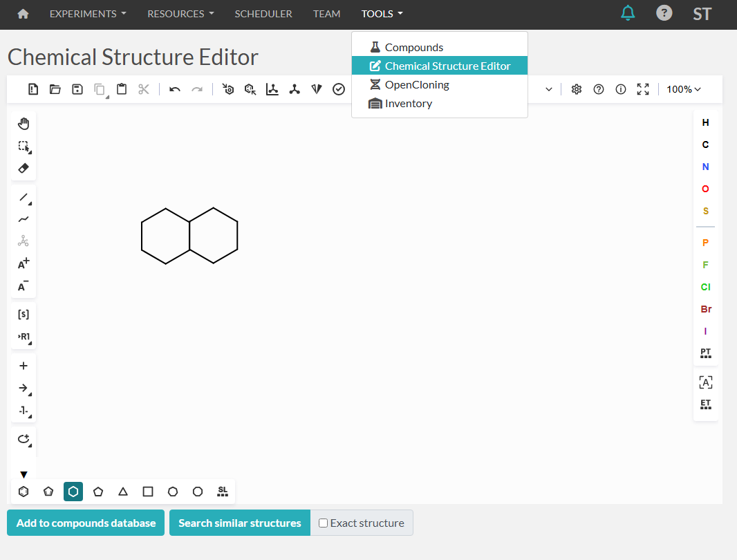Pick the red Oxygen atom button
This screenshot has height=560, width=737.
[705, 189]
